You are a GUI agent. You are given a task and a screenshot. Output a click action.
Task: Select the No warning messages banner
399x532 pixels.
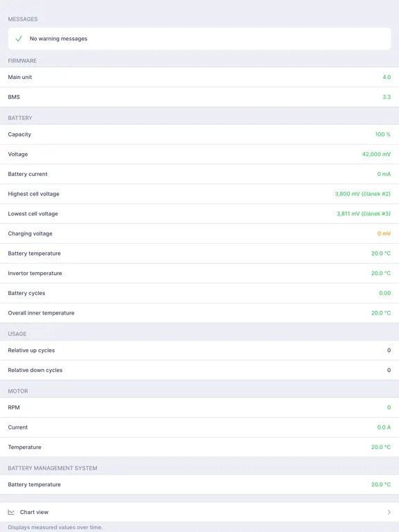point(199,39)
